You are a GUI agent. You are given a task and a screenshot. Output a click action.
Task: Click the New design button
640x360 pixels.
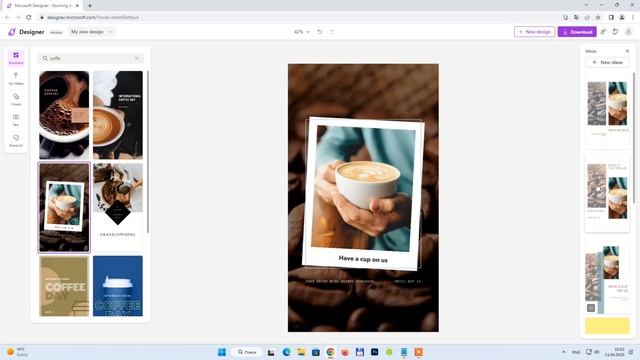click(534, 32)
